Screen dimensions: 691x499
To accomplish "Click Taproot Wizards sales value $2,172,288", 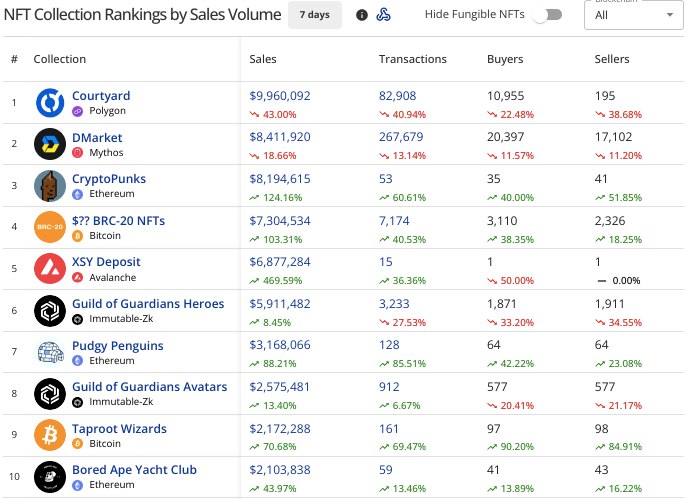I will tap(280, 428).
